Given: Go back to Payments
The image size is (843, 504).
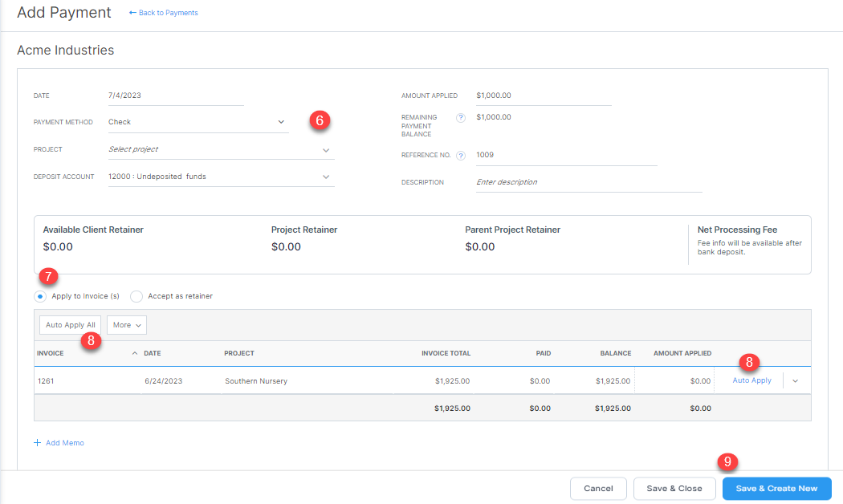Looking at the screenshot, I should pyautogui.click(x=164, y=12).
